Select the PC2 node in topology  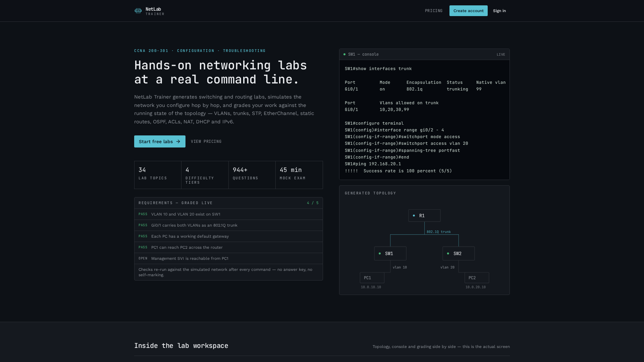(x=477, y=278)
